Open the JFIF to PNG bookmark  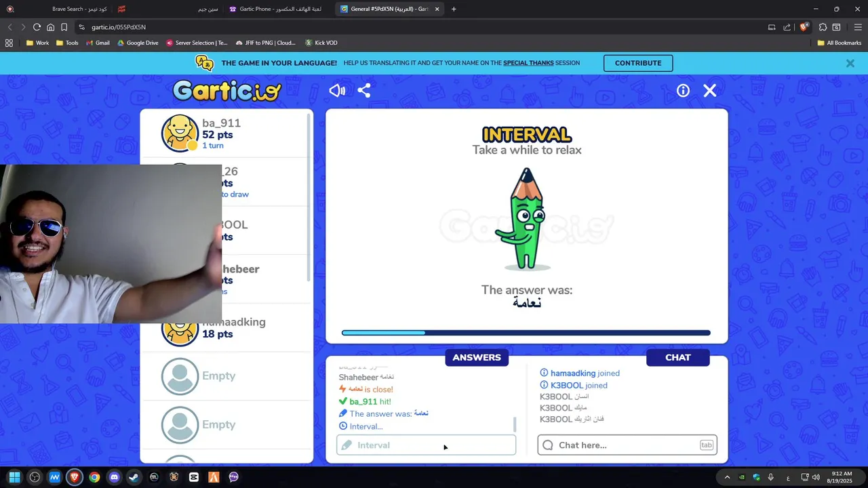(266, 43)
